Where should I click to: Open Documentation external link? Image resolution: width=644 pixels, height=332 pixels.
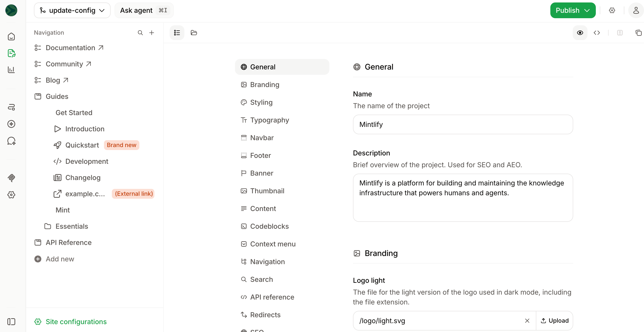69,48
